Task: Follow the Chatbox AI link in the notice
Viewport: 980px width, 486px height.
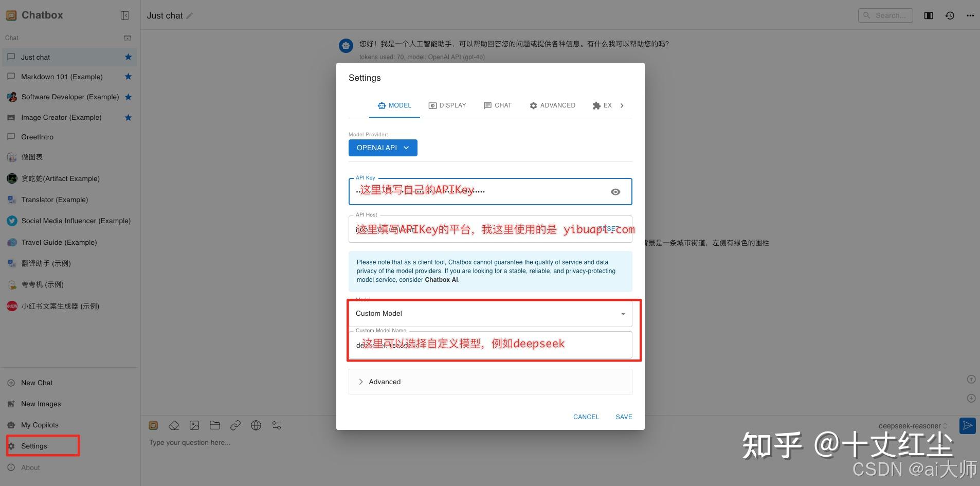Action: coord(441,280)
